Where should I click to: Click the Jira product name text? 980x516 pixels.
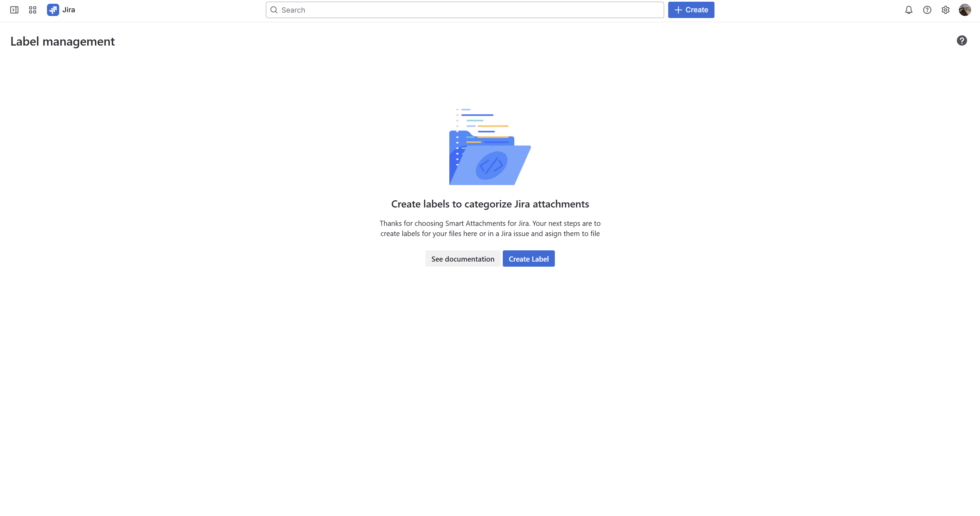coord(69,10)
